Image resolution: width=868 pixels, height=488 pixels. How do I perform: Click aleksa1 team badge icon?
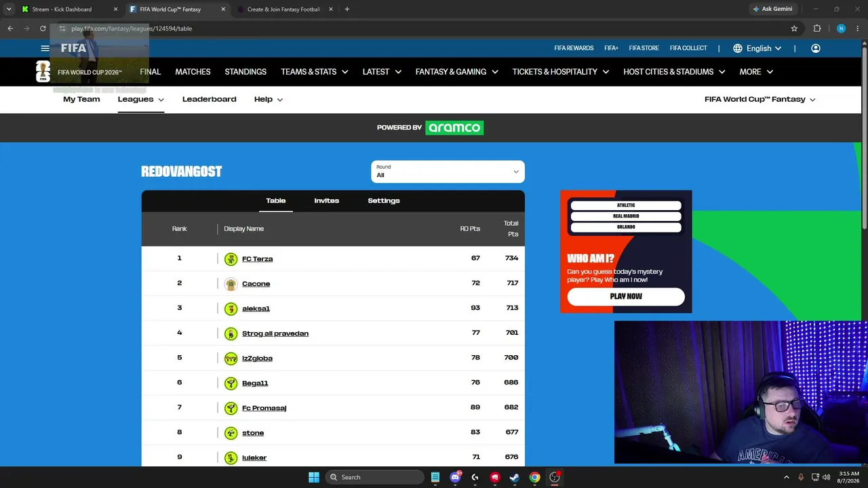pyautogui.click(x=231, y=308)
